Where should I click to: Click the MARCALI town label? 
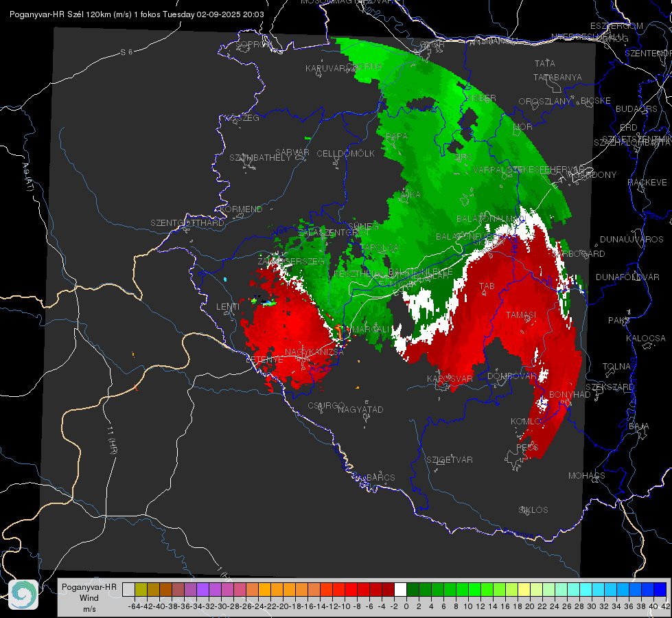click(x=371, y=330)
